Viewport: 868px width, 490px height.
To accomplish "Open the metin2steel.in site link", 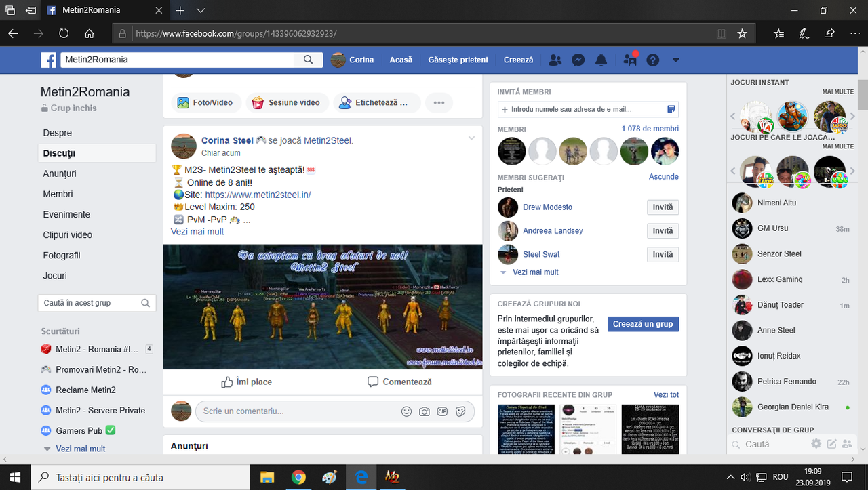I will click(258, 195).
